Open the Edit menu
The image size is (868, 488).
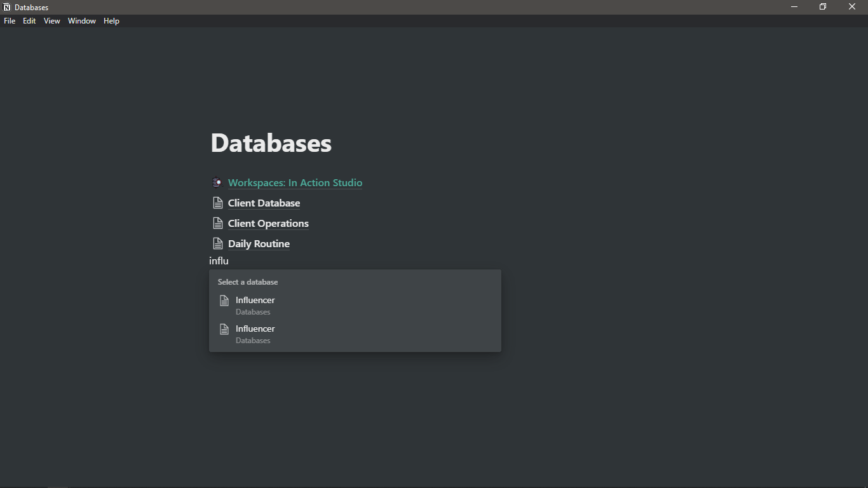click(29, 21)
